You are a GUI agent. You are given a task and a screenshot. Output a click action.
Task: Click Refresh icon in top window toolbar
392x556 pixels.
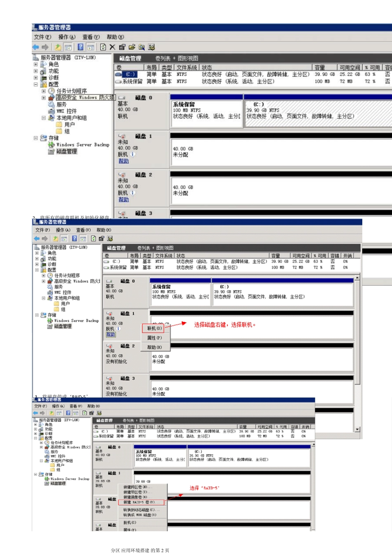pyautogui.click(x=103, y=47)
